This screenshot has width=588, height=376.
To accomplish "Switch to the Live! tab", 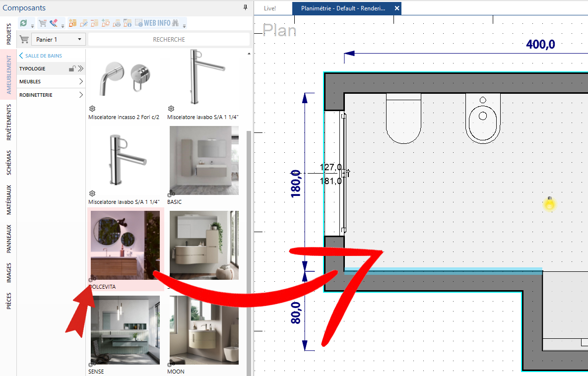I will pos(270,8).
